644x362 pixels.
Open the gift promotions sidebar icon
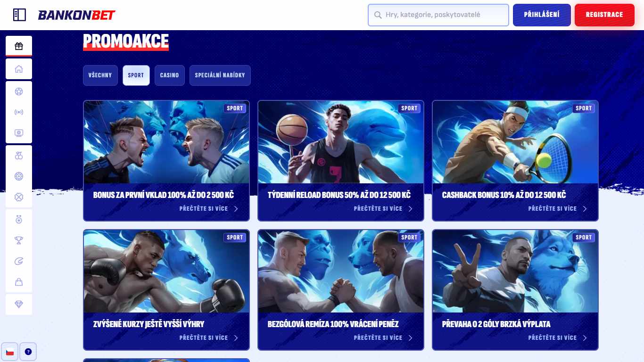pyautogui.click(x=19, y=46)
